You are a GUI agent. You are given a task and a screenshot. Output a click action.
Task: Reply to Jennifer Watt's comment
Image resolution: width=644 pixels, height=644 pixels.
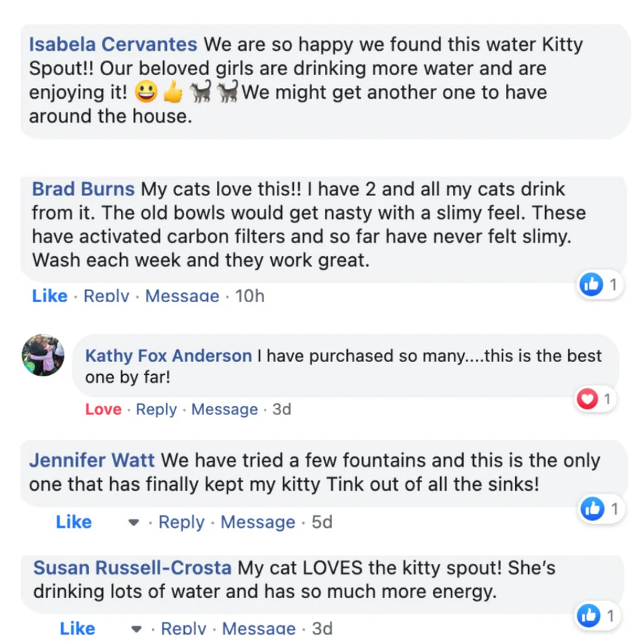tap(182, 522)
